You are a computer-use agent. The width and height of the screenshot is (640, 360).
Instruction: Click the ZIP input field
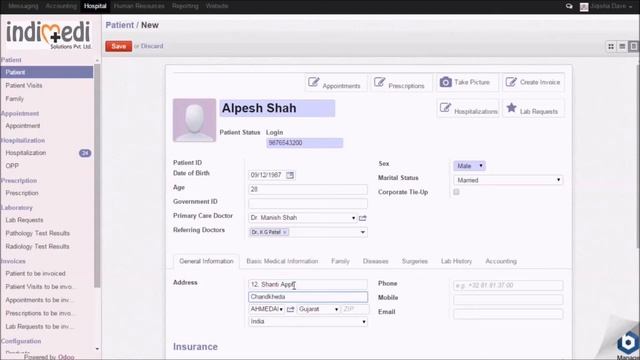(355, 309)
